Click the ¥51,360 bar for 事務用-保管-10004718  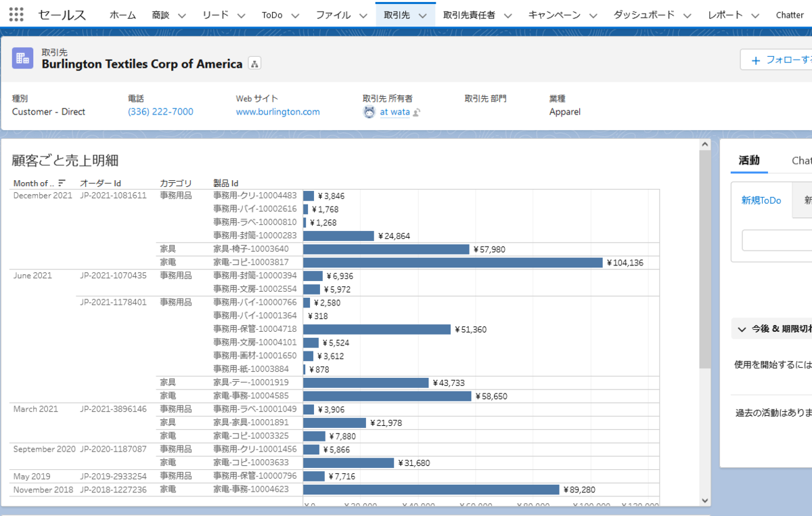[377, 329]
